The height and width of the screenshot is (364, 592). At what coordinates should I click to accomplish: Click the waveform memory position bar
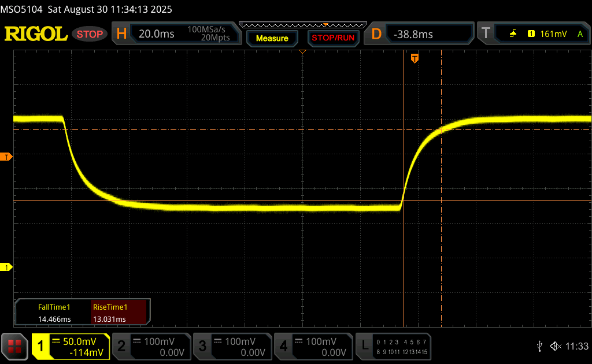pyautogui.click(x=303, y=25)
